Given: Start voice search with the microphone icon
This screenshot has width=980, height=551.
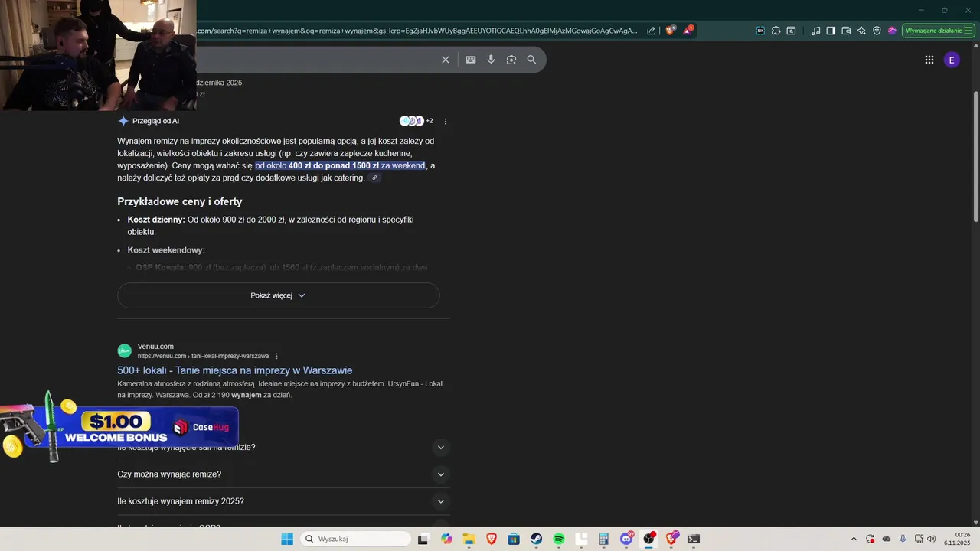Looking at the screenshot, I should point(491,60).
